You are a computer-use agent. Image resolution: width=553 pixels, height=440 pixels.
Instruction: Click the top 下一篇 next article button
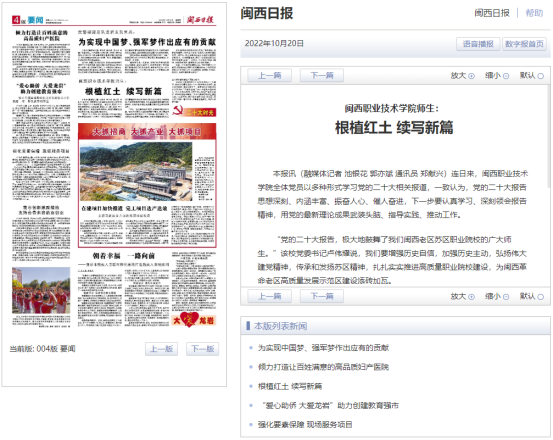[322, 75]
